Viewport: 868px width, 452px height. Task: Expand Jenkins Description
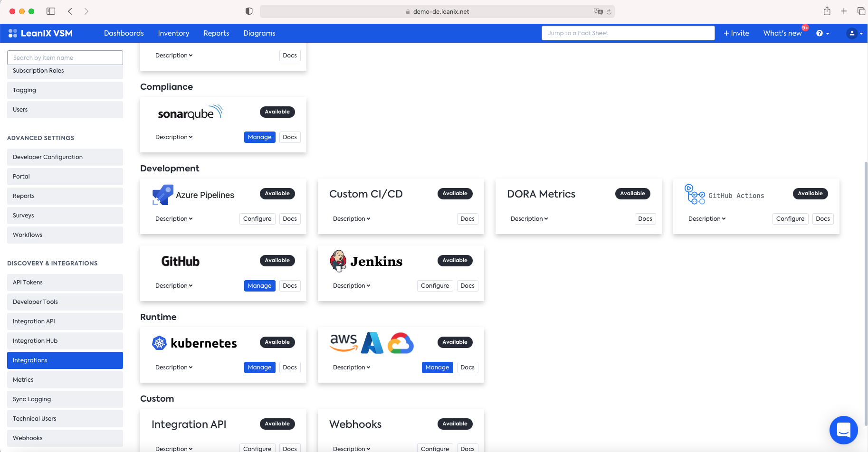[x=352, y=286]
